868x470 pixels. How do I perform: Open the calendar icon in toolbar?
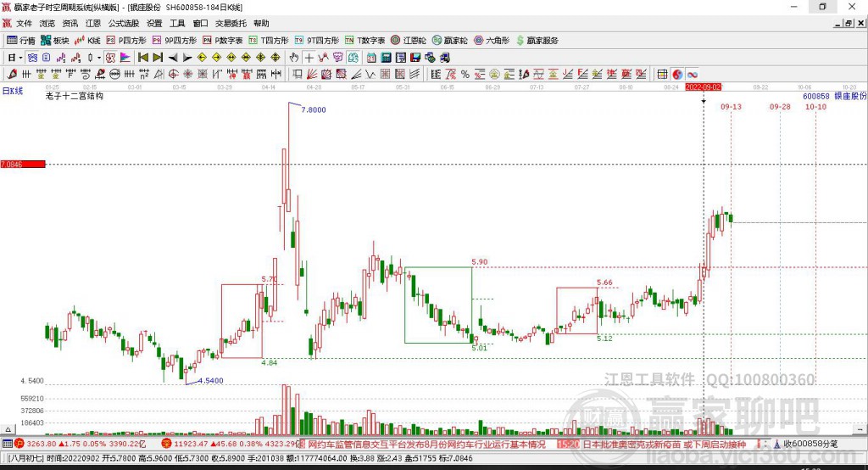pos(371,58)
